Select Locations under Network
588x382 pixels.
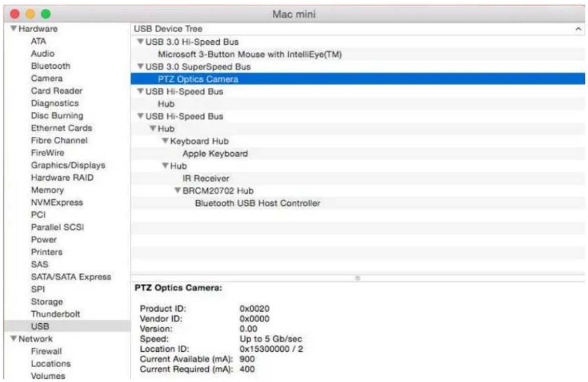tap(51, 364)
